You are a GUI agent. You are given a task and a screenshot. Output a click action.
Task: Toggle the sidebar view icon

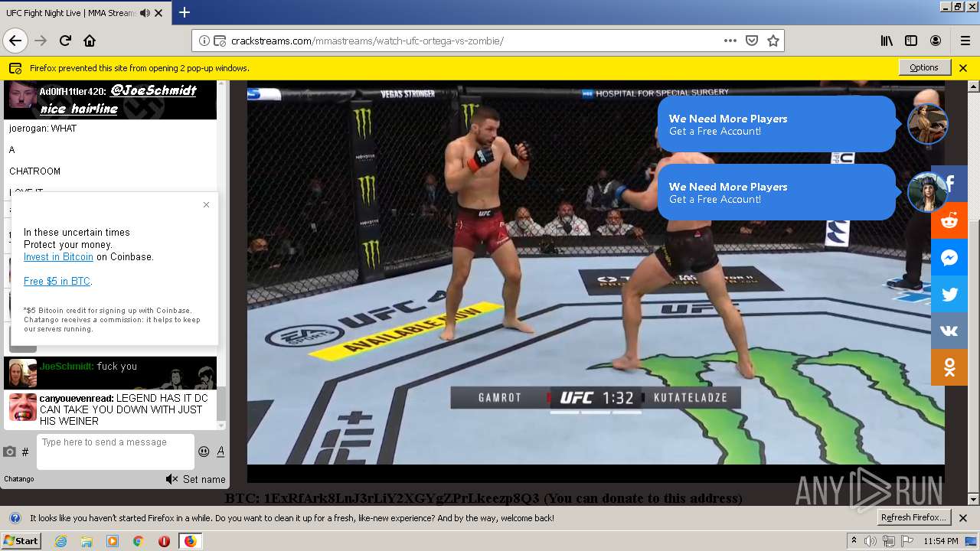911,41
